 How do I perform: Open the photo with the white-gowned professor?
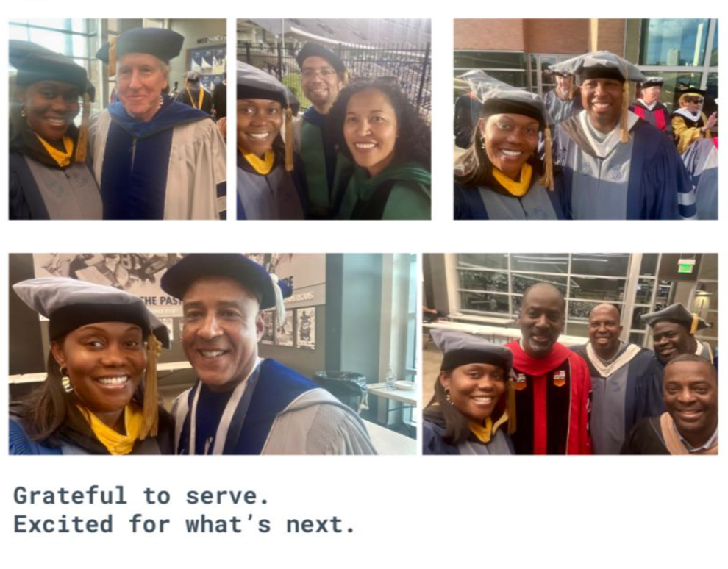pos(118,119)
